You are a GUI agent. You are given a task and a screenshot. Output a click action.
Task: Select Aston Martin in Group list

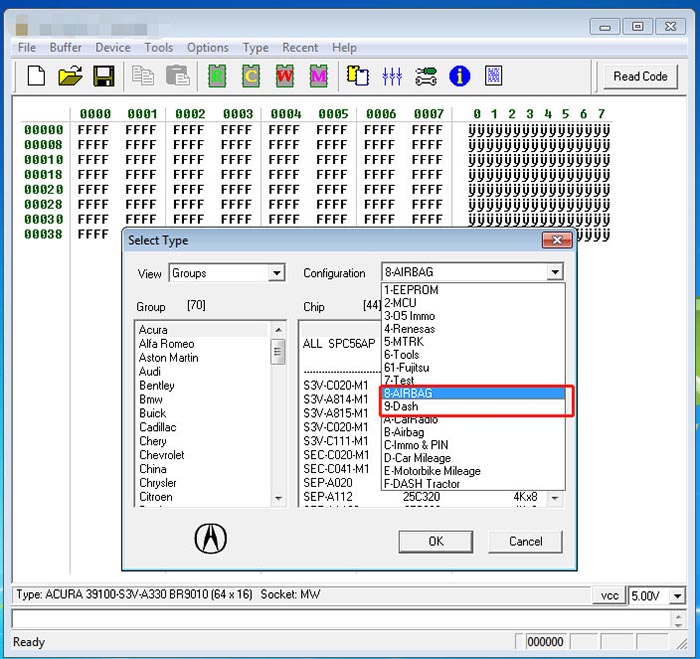(x=202, y=358)
